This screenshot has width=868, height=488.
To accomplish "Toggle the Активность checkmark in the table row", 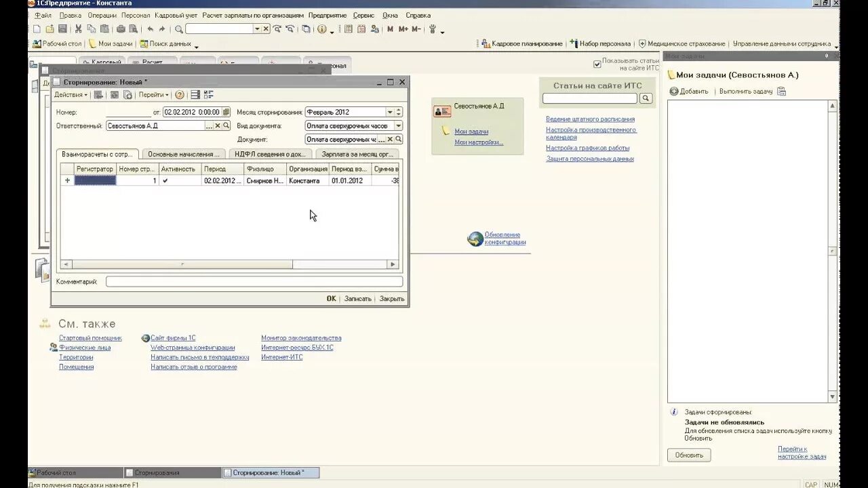I will pyautogui.click(x=165, y=181).
